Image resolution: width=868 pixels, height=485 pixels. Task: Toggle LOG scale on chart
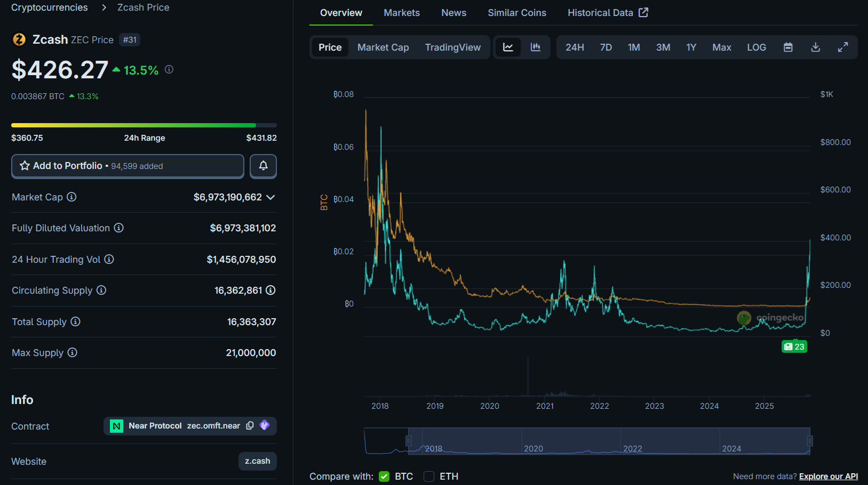click(756, 47)
